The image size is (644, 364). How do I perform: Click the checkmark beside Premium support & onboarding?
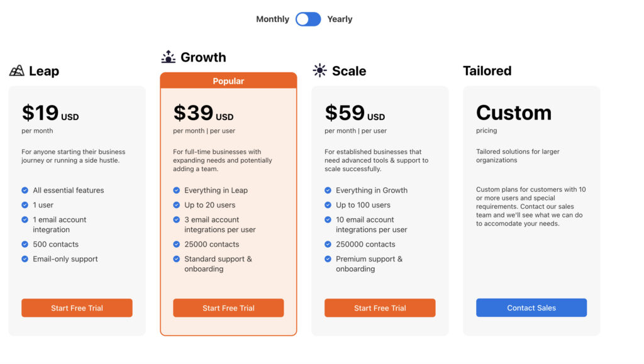tap(328, 258)
